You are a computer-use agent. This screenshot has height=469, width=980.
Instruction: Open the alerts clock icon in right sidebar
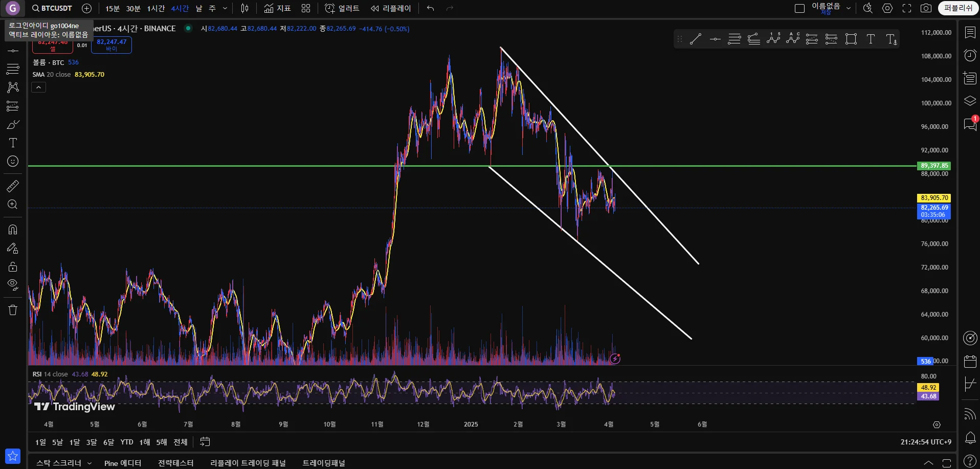click(970, 55)
